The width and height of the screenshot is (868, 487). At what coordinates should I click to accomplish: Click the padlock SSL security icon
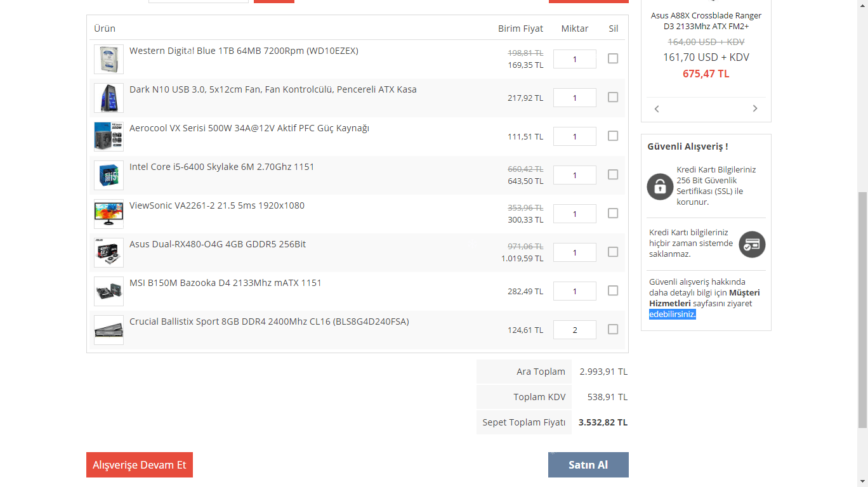coord(660,186)
